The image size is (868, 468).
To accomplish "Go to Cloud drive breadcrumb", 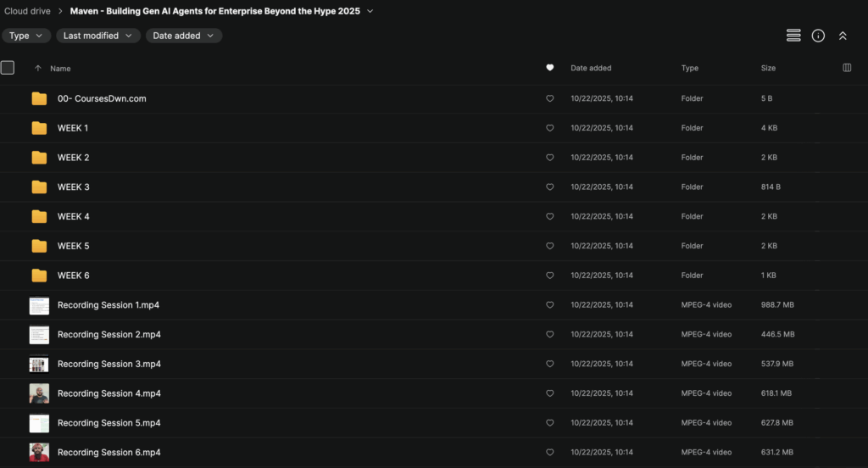I will tap(27, 11).
